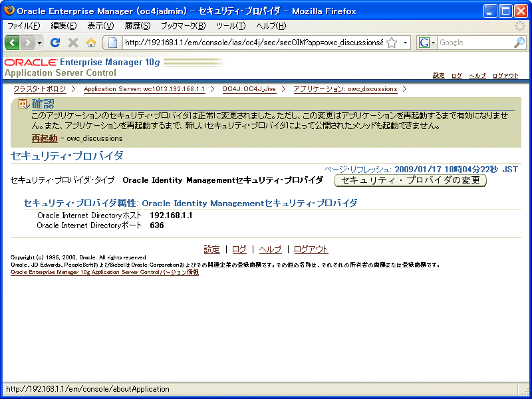Screen dimensions: 532x399
Task: Click the URL address field
Action: pyautogui.click(x=254, y=43)
